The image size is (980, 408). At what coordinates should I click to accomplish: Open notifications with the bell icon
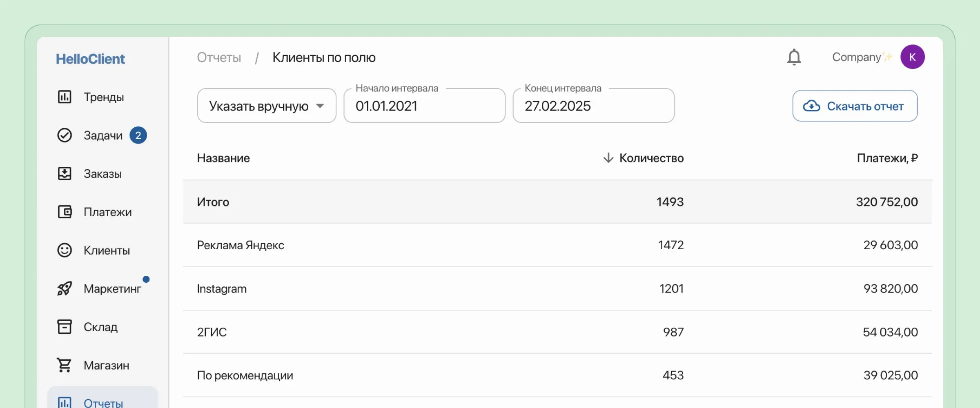point(794,57)
